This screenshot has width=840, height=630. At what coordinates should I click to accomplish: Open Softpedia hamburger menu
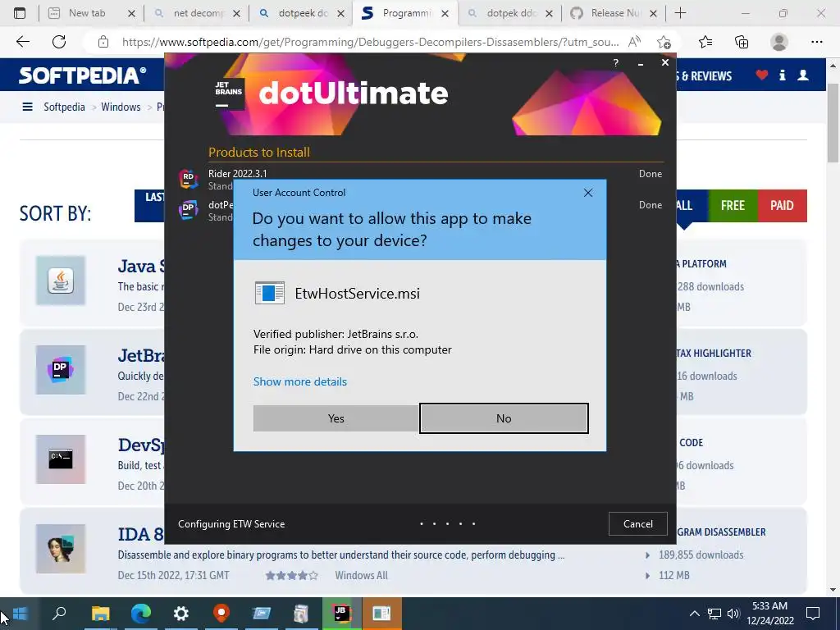pyautogui.click(x=27, y=107)
